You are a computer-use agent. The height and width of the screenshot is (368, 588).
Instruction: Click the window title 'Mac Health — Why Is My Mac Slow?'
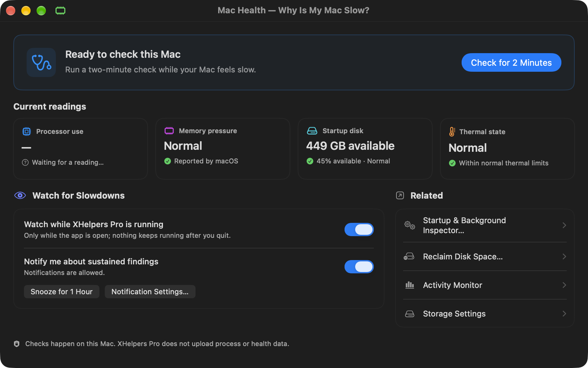[x=293, y=10]
